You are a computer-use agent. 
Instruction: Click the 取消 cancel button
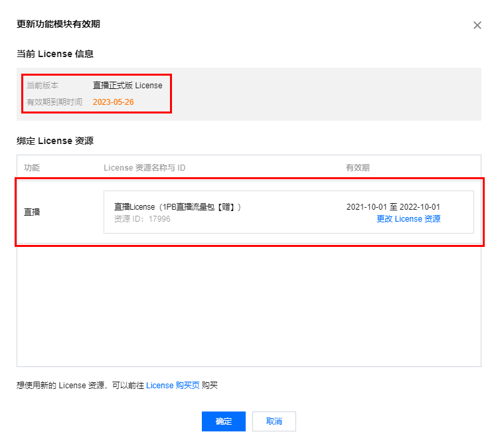coord(274,421)
